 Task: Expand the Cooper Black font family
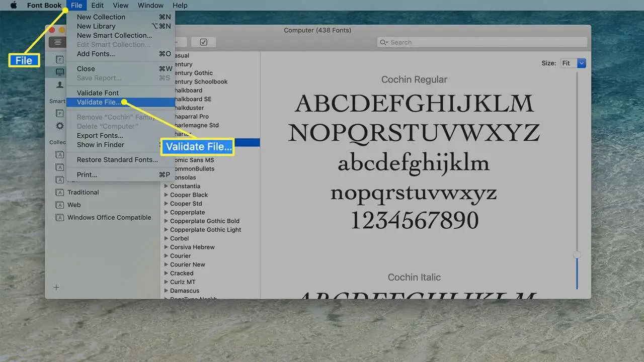[x=166, y=195]
